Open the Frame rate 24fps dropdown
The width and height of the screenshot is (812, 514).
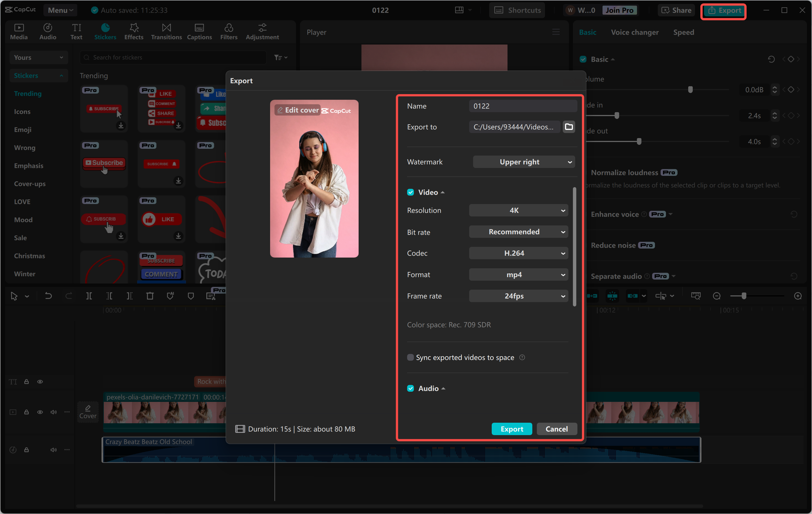(x=518, y=296)
